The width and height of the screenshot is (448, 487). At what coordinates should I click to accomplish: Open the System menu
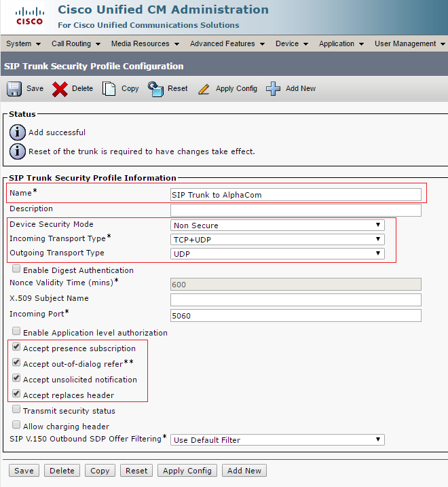tap(23, 43)
